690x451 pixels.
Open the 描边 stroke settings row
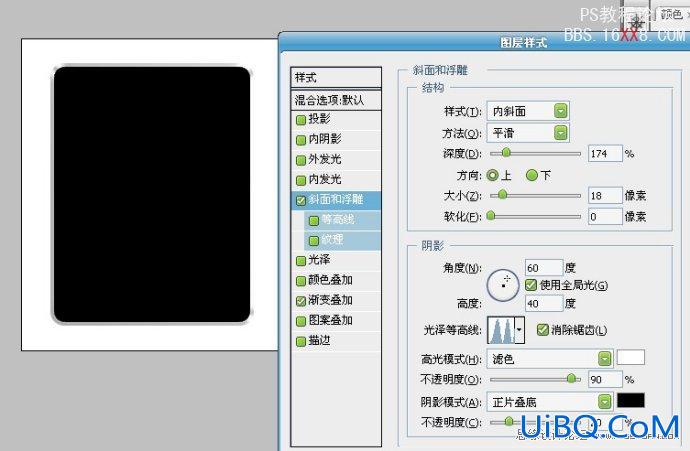point(337,341)
